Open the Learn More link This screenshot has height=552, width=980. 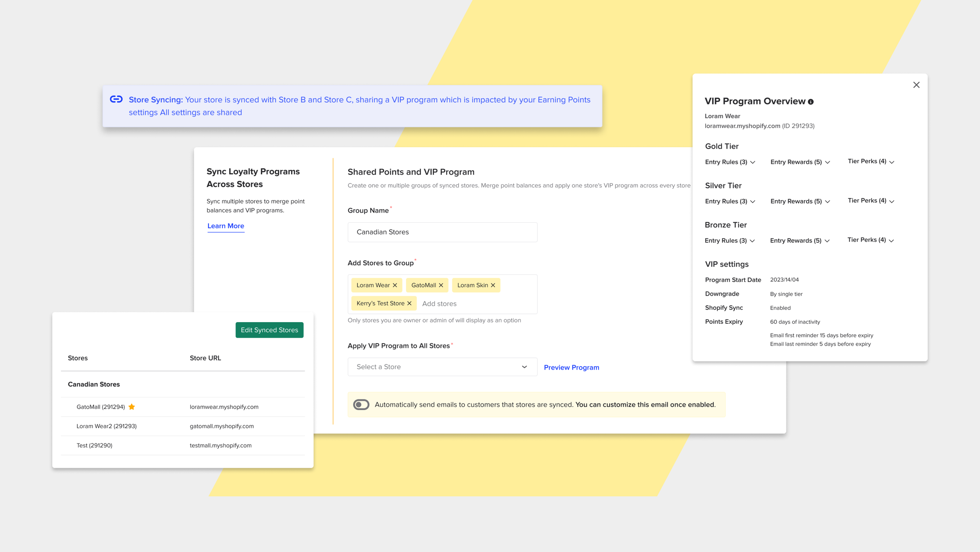pyautogui.click(x=226, y=226)
